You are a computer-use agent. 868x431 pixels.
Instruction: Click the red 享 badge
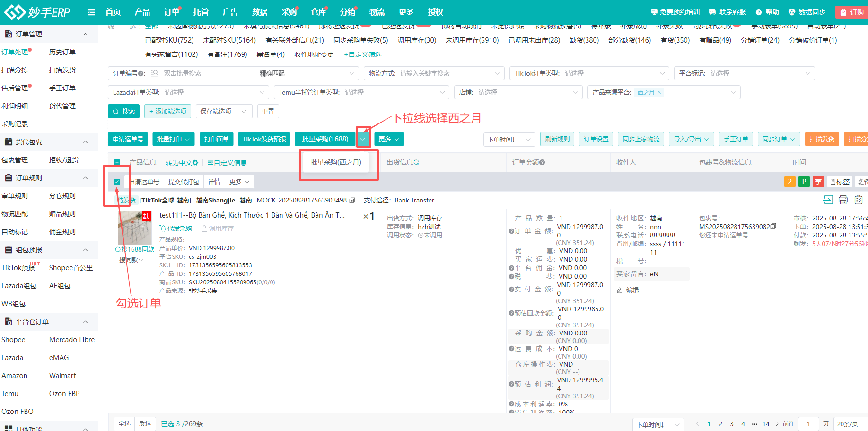click(818, 182)
